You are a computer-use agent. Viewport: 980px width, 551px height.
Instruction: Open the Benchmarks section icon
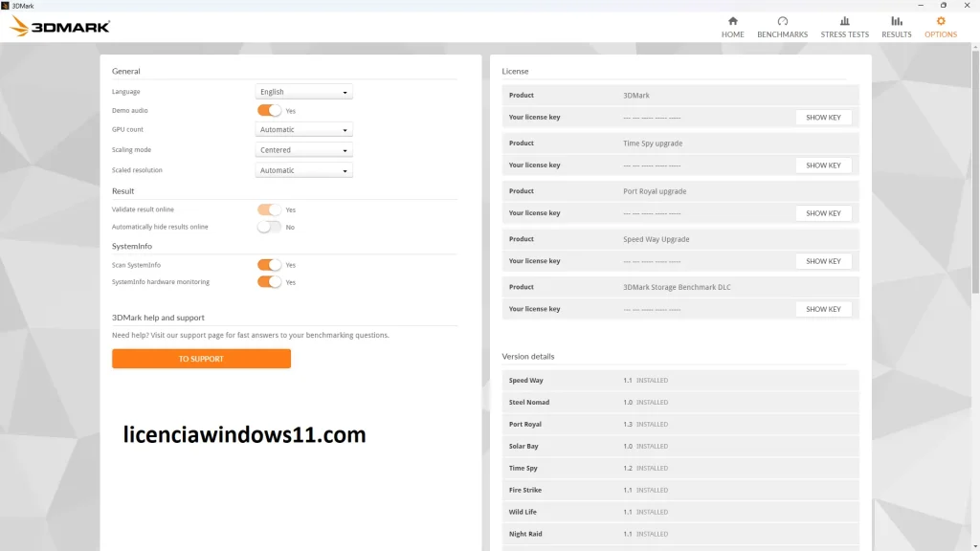[782, 21]
